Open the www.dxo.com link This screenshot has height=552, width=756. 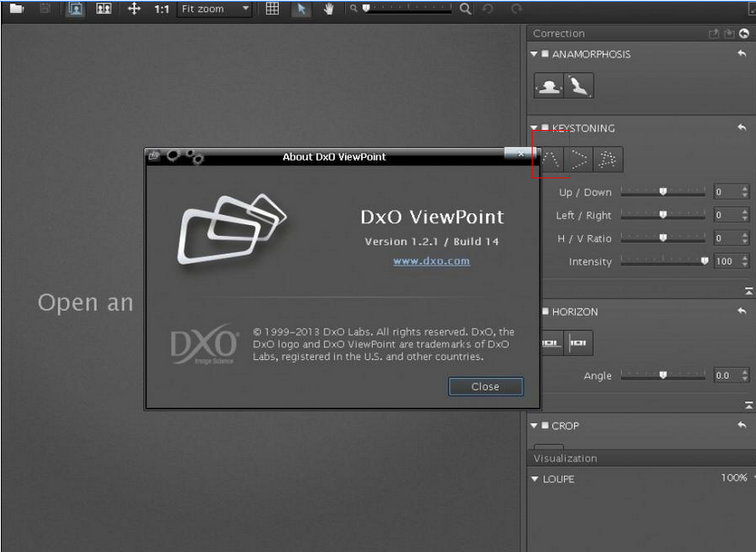pos(432,262)
